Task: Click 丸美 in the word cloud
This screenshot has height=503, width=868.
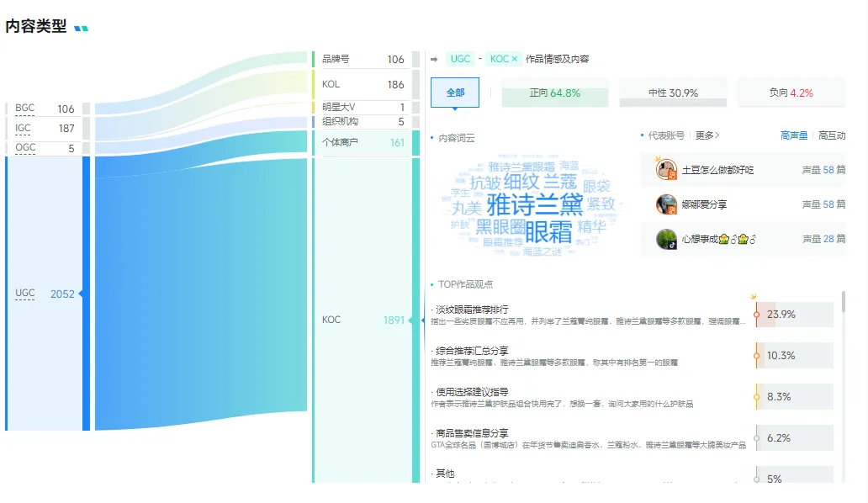Action: [467, 208]
